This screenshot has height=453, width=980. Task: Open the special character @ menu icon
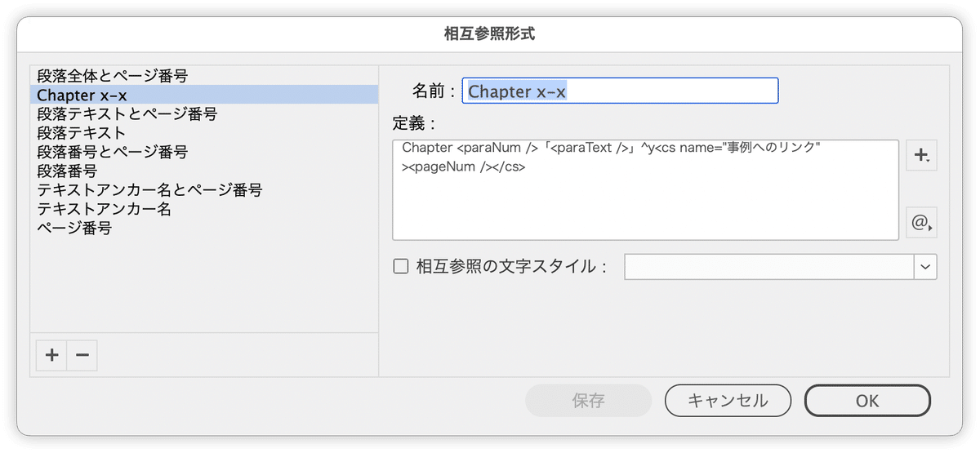[921, 222]
